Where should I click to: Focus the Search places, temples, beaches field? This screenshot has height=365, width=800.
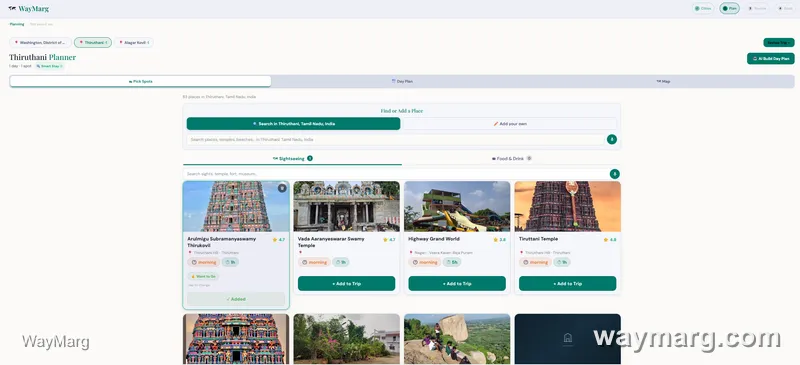pos(395,139)
